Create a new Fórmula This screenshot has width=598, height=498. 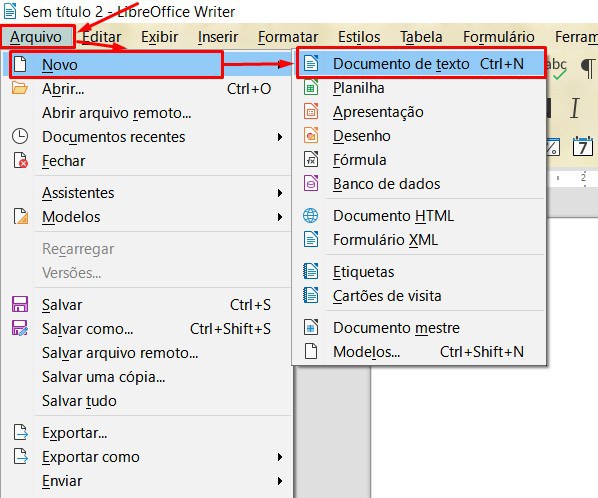420,160
